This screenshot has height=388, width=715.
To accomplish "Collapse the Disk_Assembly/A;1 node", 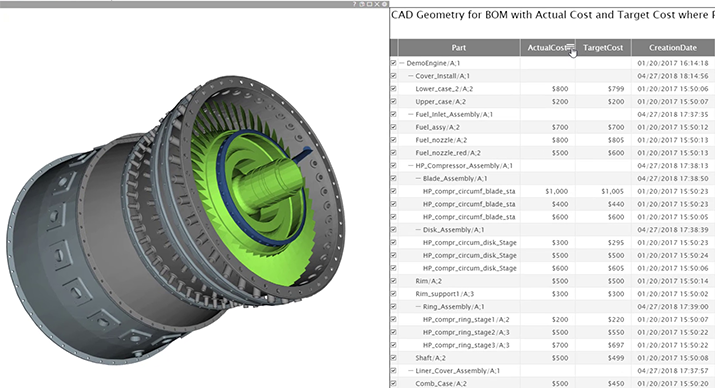I will coord(418,230).
